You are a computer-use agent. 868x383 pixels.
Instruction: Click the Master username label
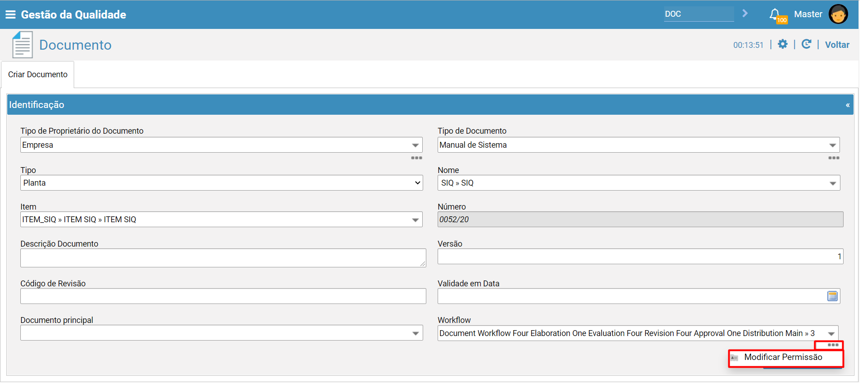click(808, 14)
